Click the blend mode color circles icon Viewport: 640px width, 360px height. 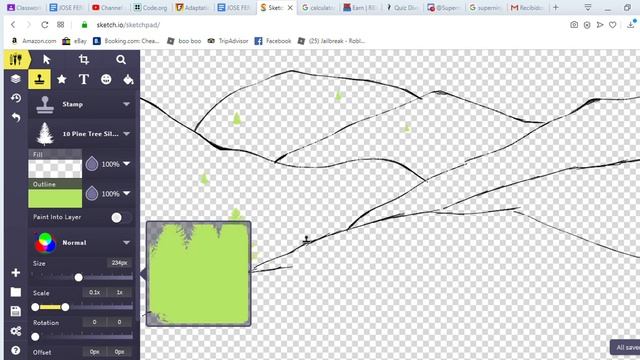(x=45, y=242)
